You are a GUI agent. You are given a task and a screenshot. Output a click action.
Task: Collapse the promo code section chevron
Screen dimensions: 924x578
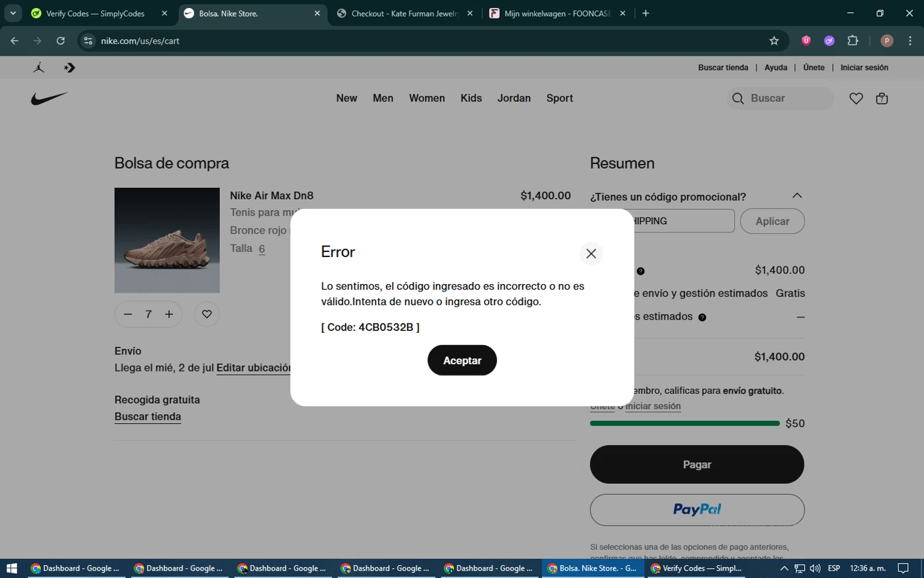point(797,196)
